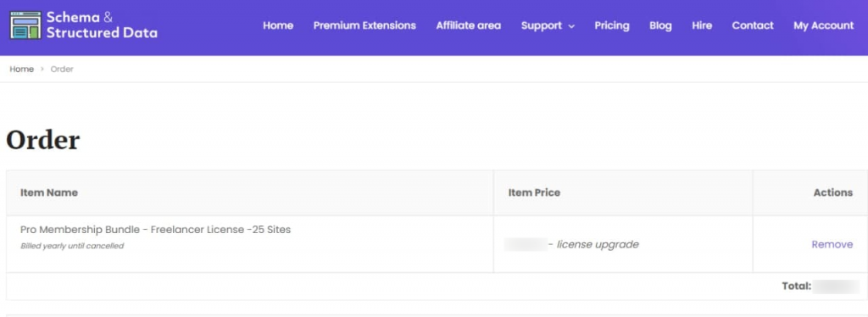This screenshot has width=868, height=317.
Task: Click the Total label
Action: click(x=797, y=286)
